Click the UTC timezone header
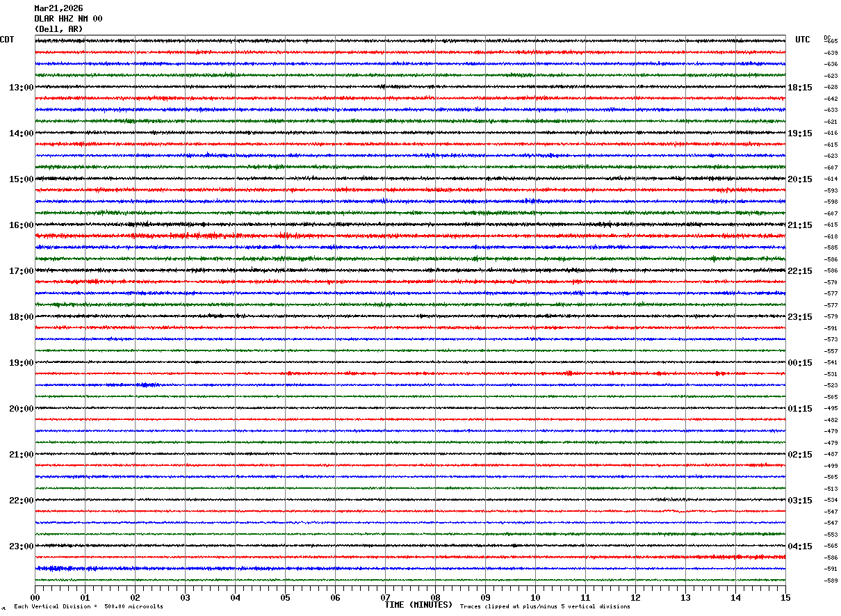 tap(803, 40)
